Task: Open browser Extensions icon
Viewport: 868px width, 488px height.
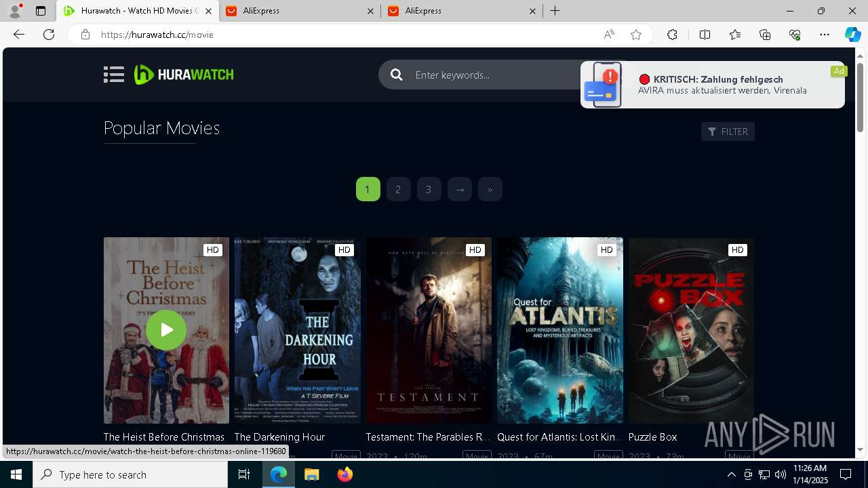Action: click(672, 35)
